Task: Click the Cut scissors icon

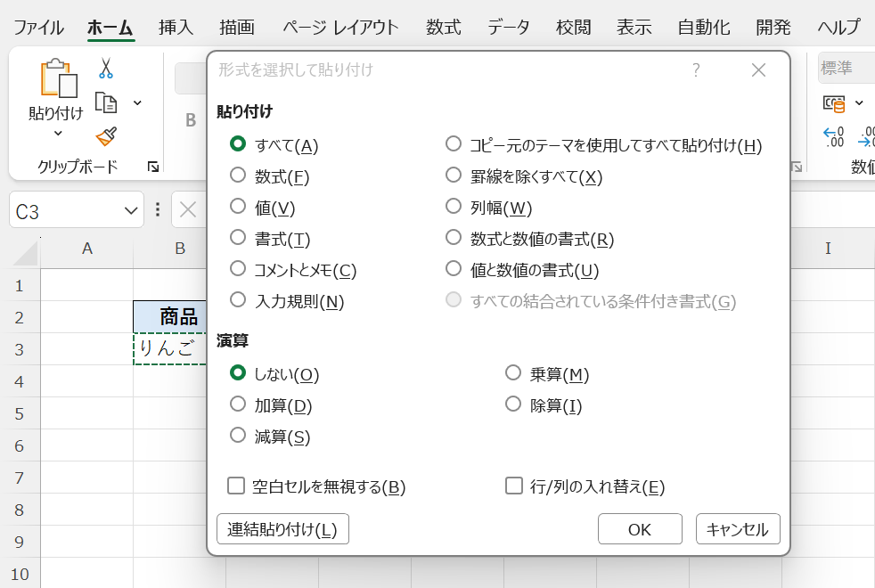Action: [x=106, y=68]
